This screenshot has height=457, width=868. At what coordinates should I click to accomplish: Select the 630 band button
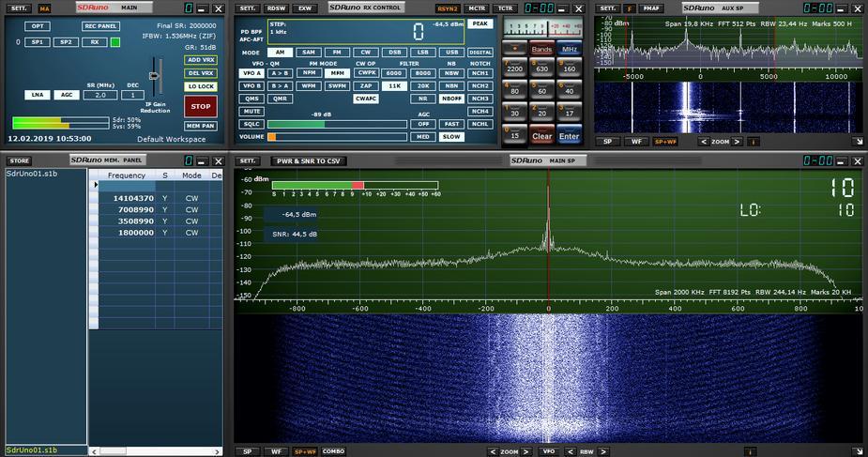542,67
